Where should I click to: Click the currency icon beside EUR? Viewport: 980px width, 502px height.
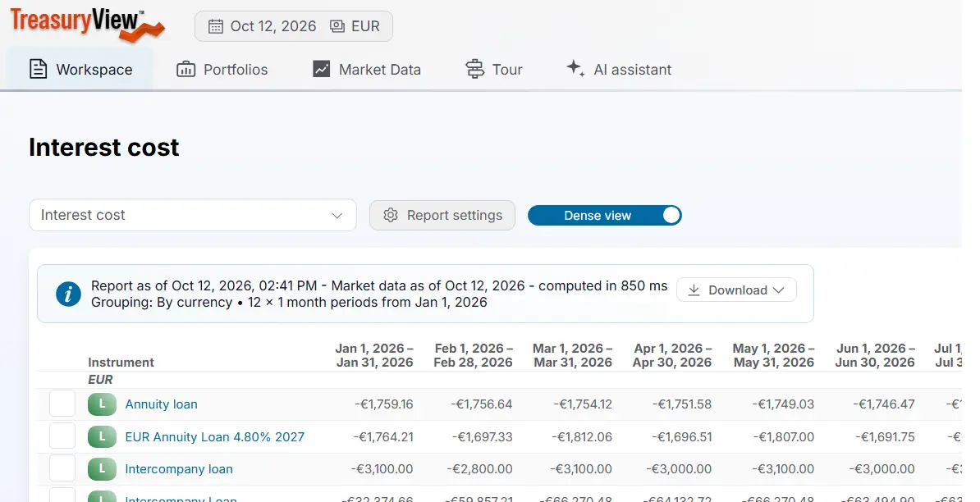click(337, 26)
